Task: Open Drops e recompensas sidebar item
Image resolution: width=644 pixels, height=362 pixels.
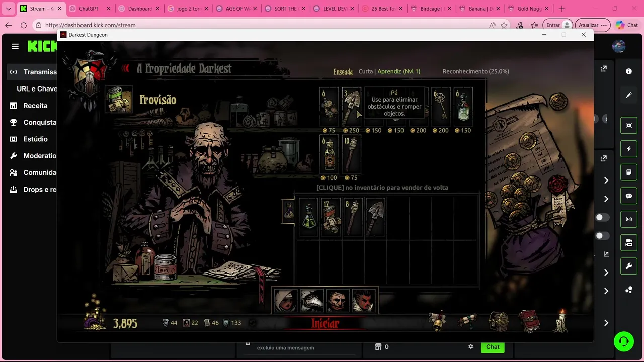Action: pos(32,190)
